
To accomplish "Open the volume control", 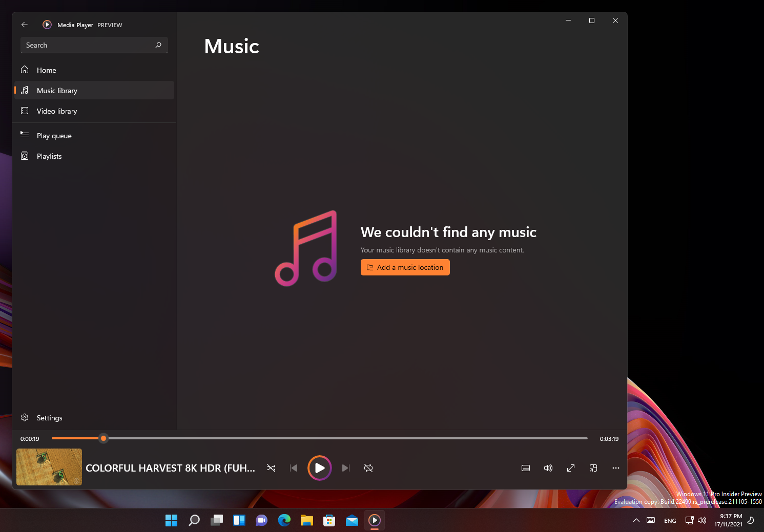I will point(548,468).
